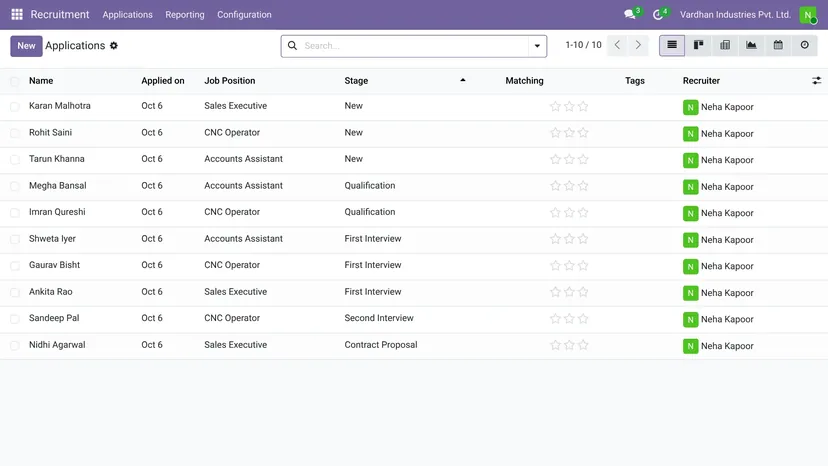The height and width of the screenshot is (466, 828).
Task: Switch to graph view
Action: tap(751, 45)
